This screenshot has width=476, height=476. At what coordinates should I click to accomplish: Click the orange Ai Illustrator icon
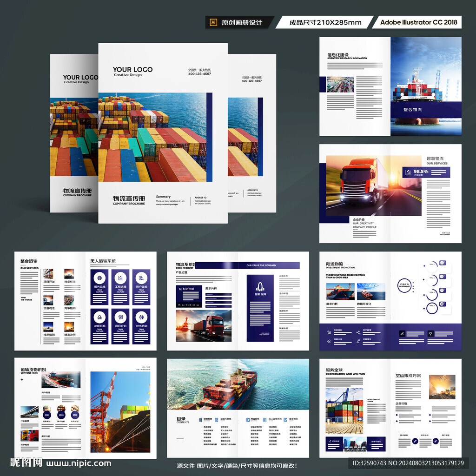click(213, 22)
